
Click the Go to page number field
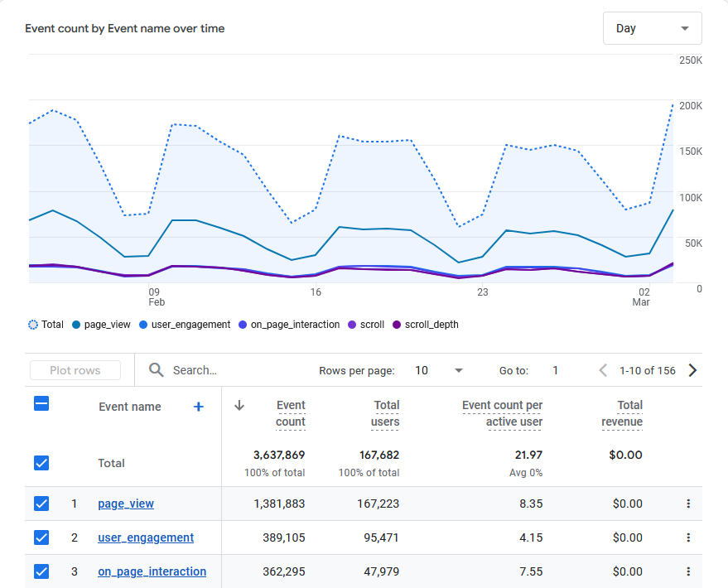[x=556, y=370]
